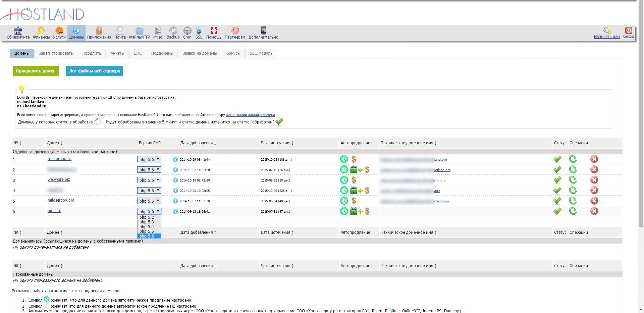Toggle auto-renewal clock for freeforum.biz
The height and width of the screenshot is (313, 644).
pyautogui.click(x=344, y=159)
